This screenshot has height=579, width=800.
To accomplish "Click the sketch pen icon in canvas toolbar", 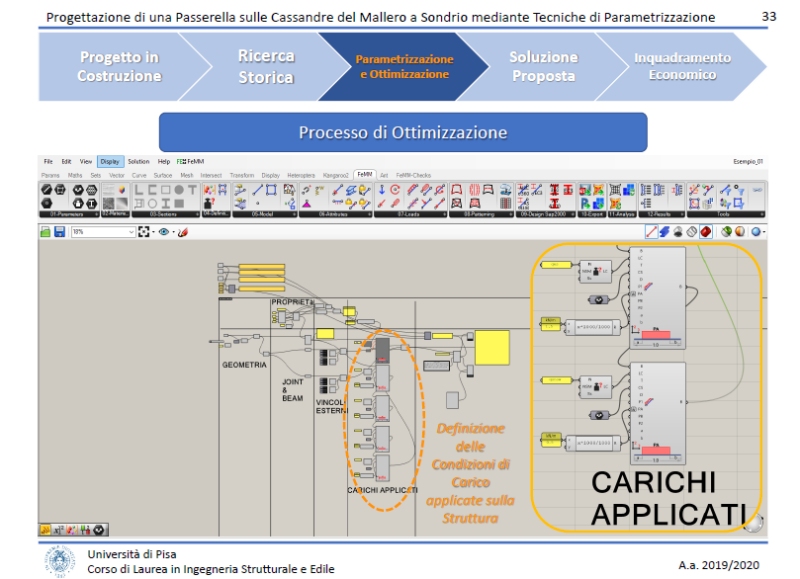I will pyautogui.click(x=183, y=232).
